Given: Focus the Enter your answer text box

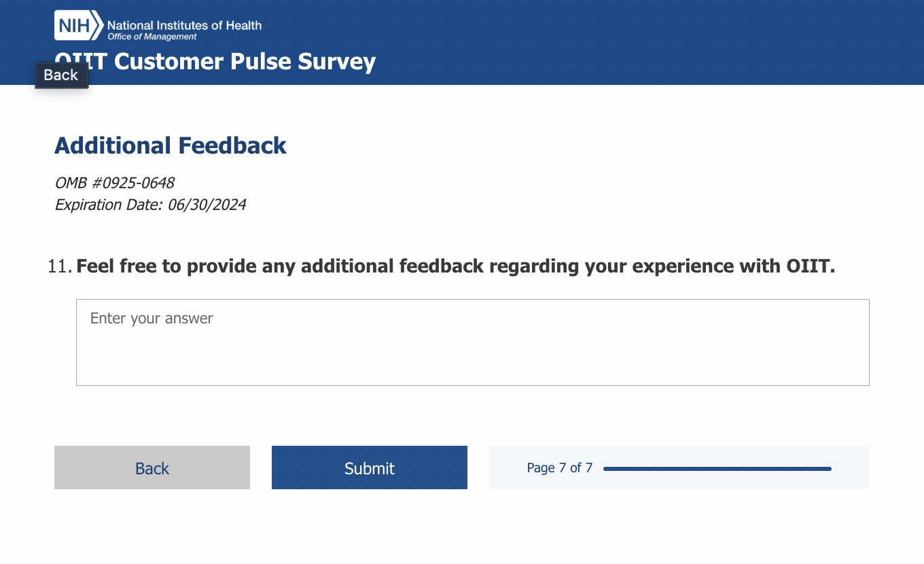Looking at the screenshot, I should 472,342.
